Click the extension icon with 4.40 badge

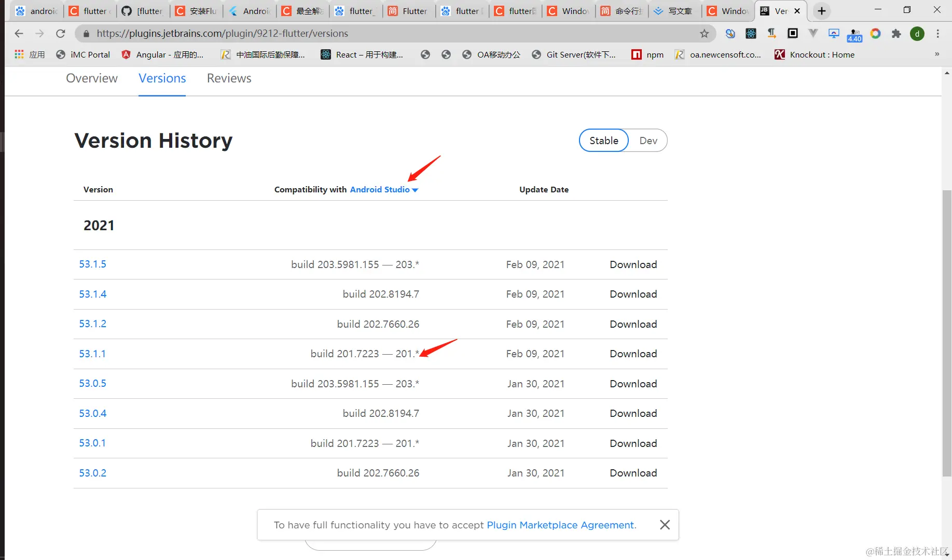[x=854, y=35]
